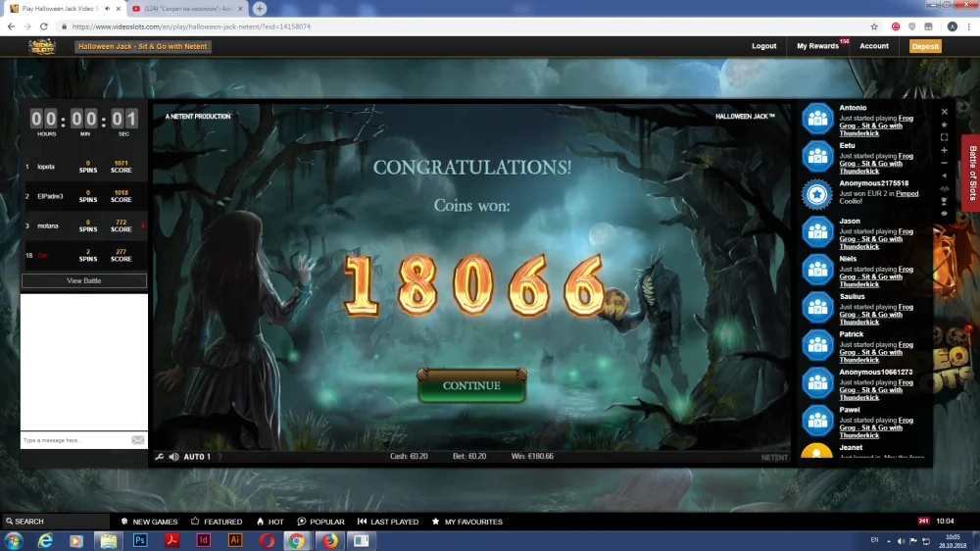The image size is (980, 551).
Task: Open the LAST PLAYED menu
Action: click(x=388, y=522)
